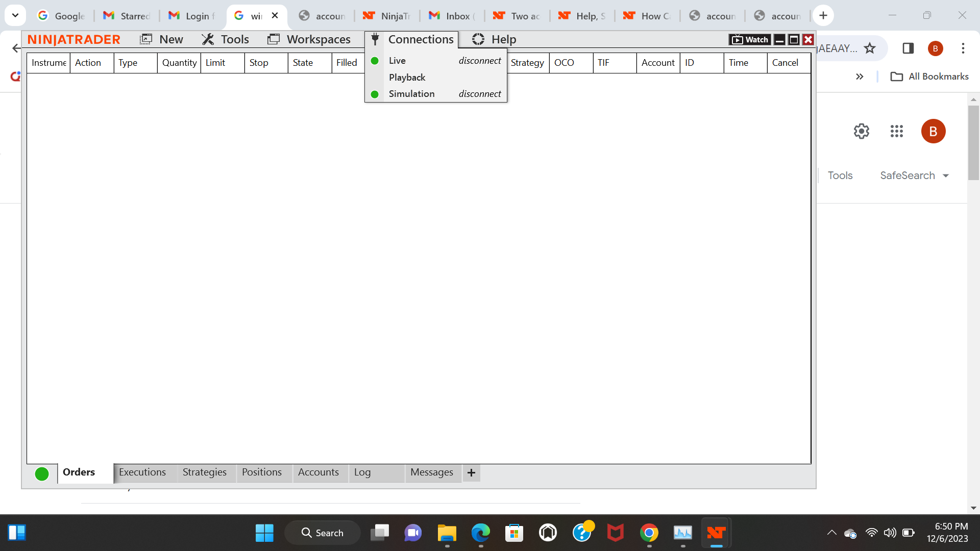Expand hidden bookmarks chevron

pos(860,77)
